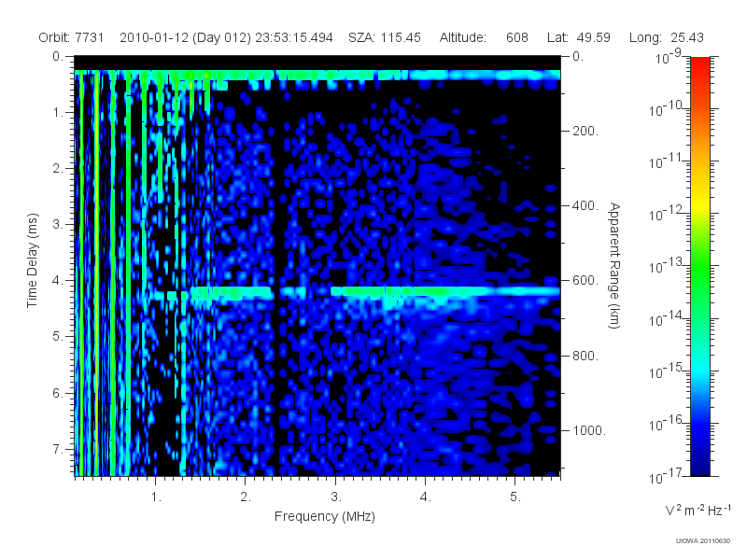Viewport: 747px width, 560px height.
Task: Click the 'Frequency (MHz)' axis label
Action: (324, 516)
